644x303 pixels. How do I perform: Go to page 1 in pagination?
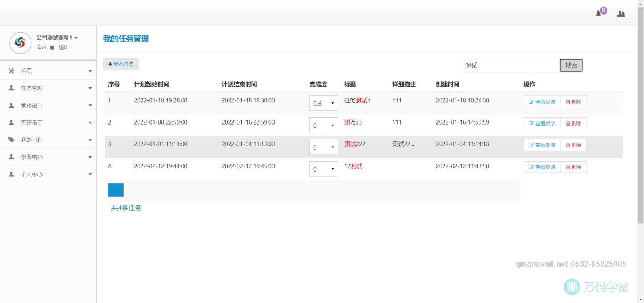(116, 190)
